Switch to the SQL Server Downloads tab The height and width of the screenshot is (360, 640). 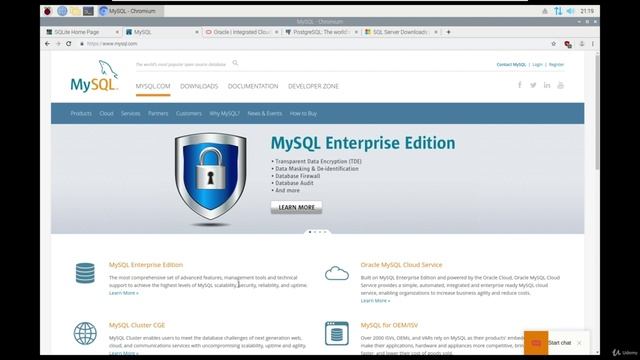click(400, 32)
